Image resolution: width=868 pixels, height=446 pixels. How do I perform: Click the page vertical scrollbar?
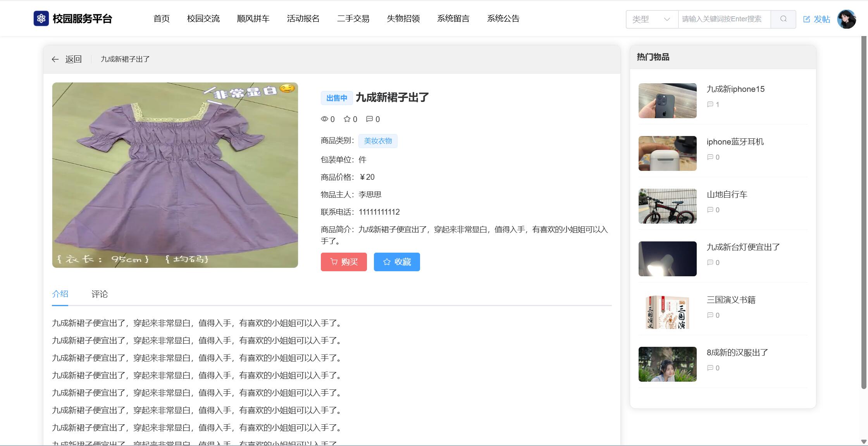pos(863,213)
